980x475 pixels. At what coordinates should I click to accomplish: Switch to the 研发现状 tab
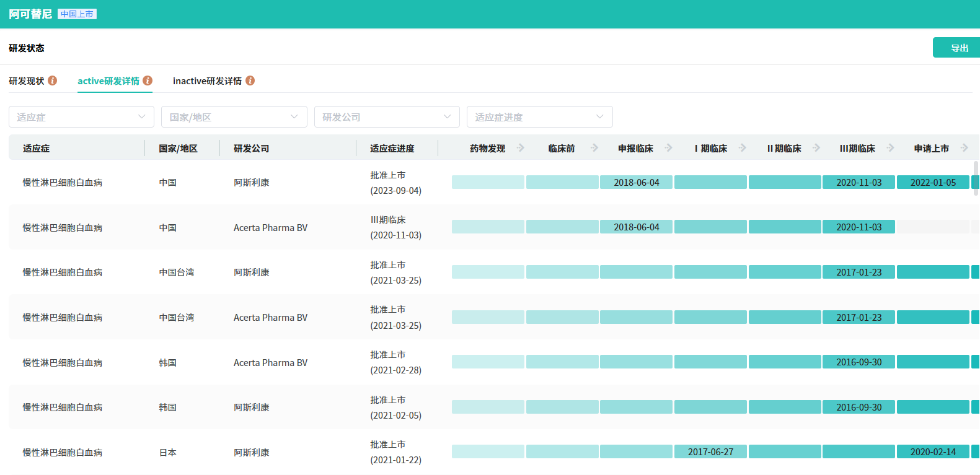(27, 81)
